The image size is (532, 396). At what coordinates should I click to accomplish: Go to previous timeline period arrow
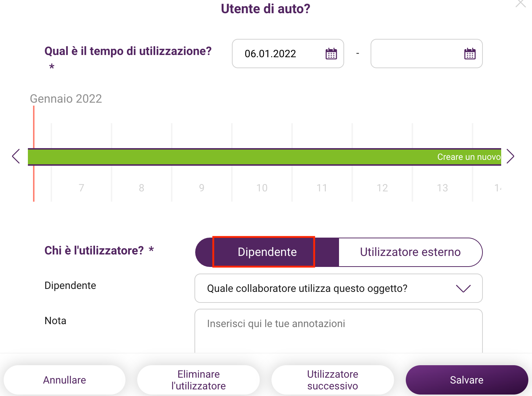point(16,156)
